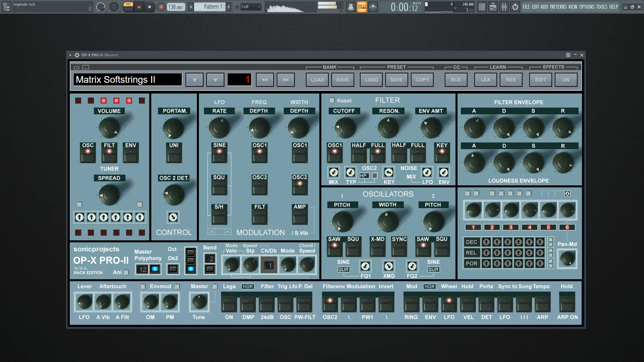Enable the Ani checkbox

point(126,273)
